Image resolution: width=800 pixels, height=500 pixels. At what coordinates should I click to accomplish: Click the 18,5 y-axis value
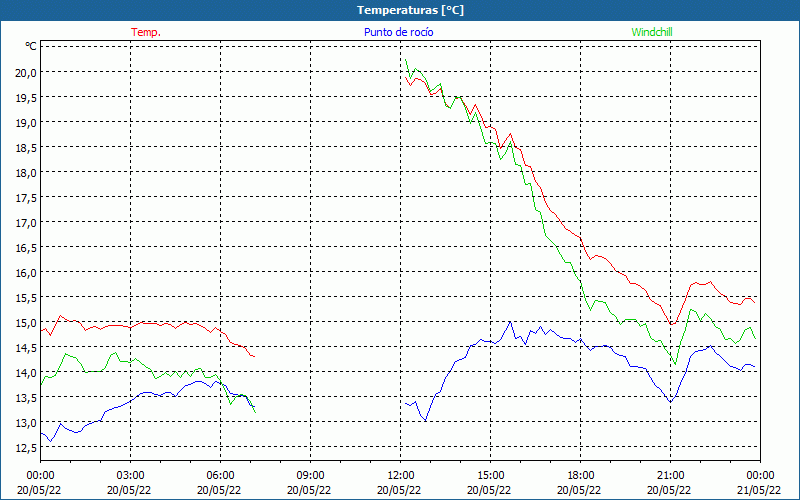tap(26, 147)
